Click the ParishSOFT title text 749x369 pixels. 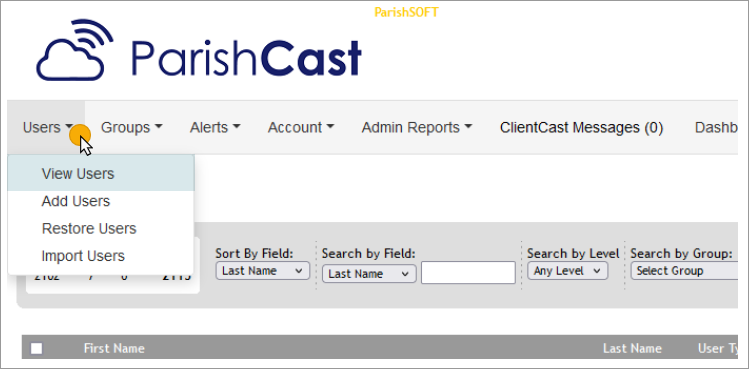point(406,12)
